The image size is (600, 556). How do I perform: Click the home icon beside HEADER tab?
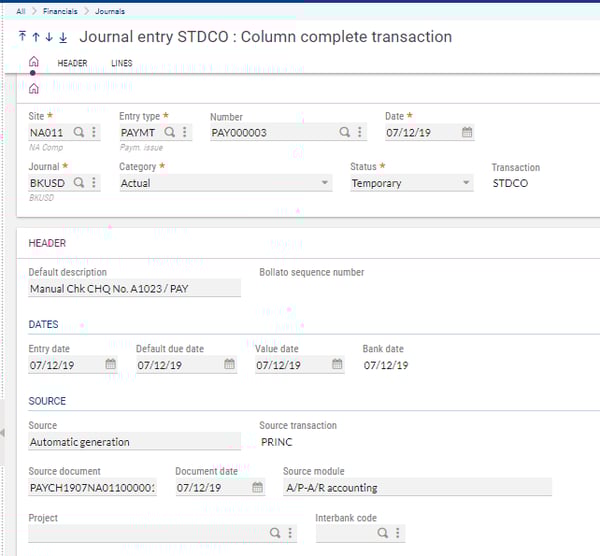coord(34,63)
